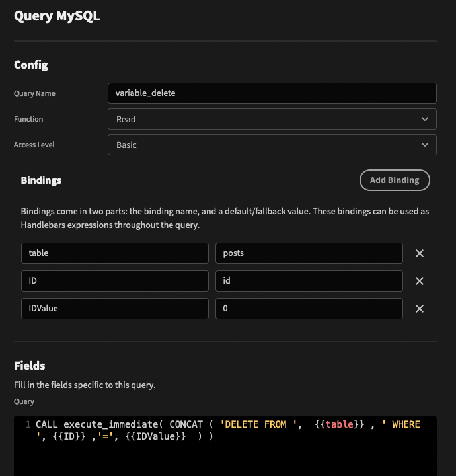Click the Access Level label

tap(34, 145)
